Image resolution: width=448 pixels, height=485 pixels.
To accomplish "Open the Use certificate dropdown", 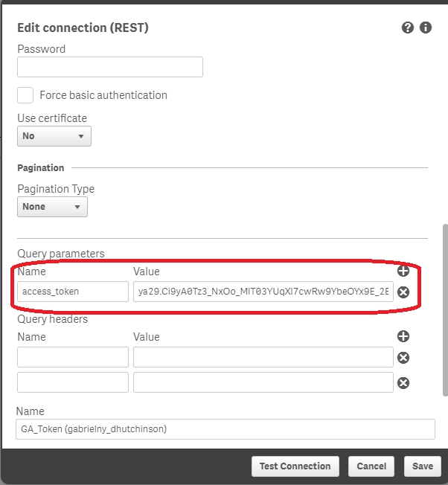I will tap(54, 136).
